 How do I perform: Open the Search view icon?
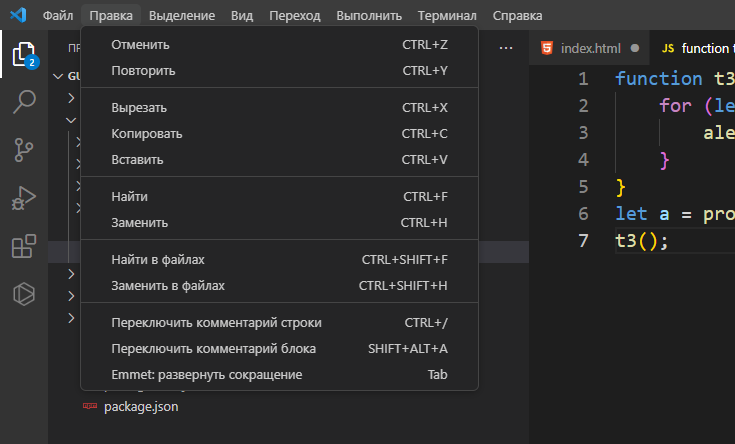click(x=24, y=102)
